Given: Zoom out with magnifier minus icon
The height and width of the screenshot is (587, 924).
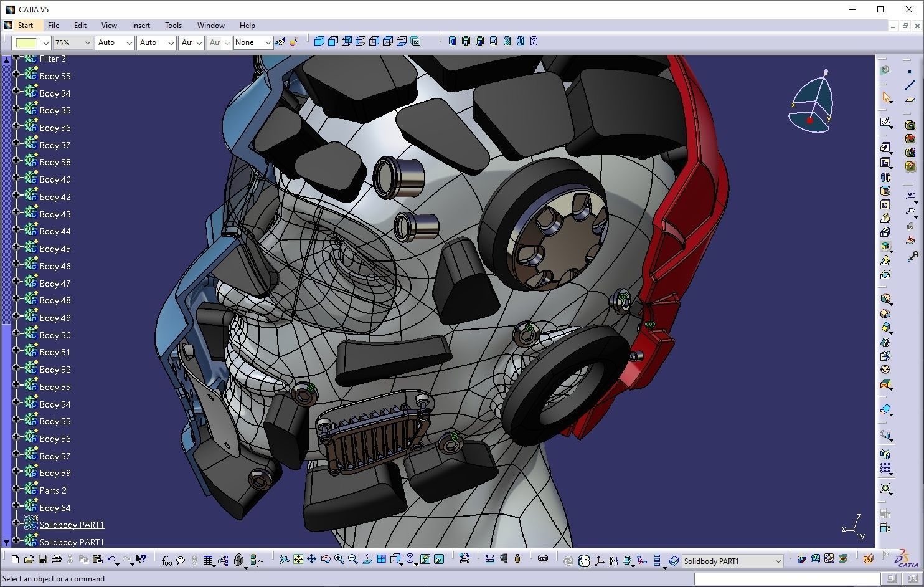Looking at the screenshot, I should tap(352, 560).
